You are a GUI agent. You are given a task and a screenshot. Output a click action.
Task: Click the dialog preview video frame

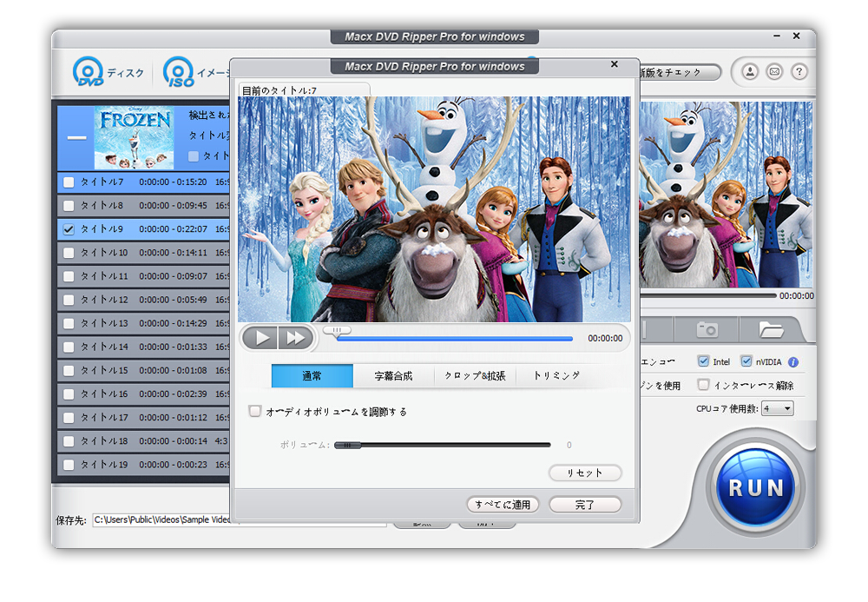coord(434,209)
